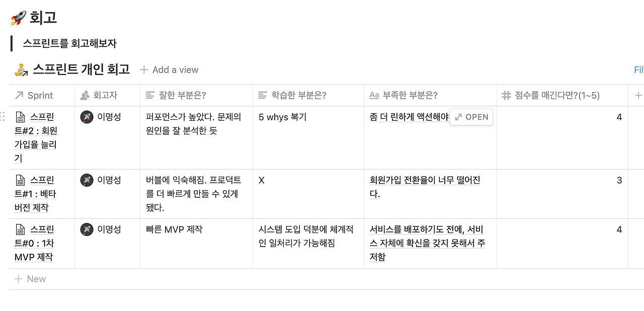Open the 스프린트#2 page via OPEN button
The width and height of the screenshot is (644, 311).
pyautogui.click(x=471, y=117)
